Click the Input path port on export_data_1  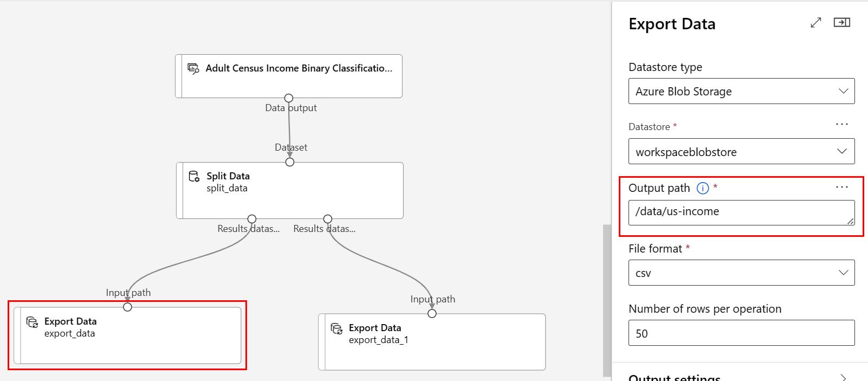pyautogui.click(x=432, y=313)
